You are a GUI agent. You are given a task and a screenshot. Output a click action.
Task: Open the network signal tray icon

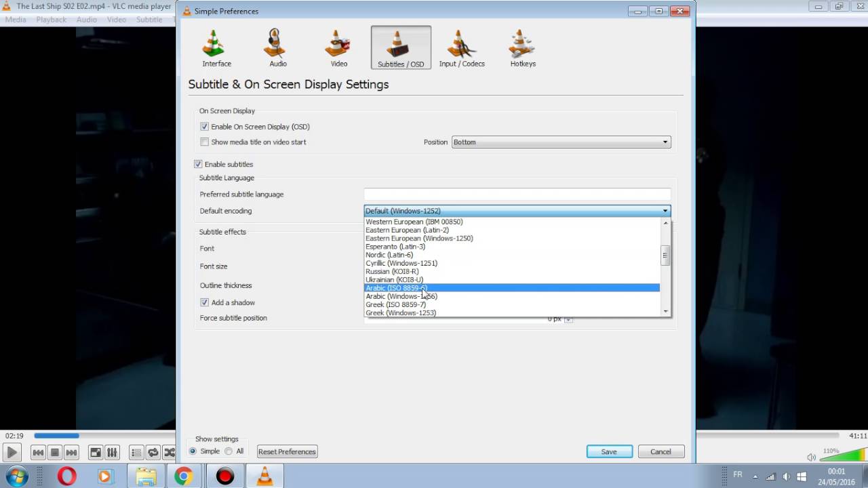pyautogui.click(x=770, y=476)
